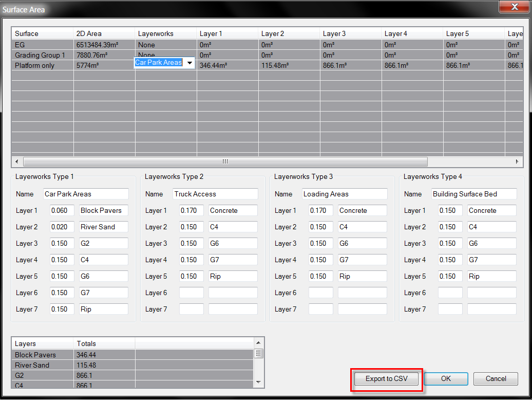The image size is (532, 400).
Task: Edit Type 1 Name field Car Park Areas
Action: pyautogui.click(x=86, y=194)
